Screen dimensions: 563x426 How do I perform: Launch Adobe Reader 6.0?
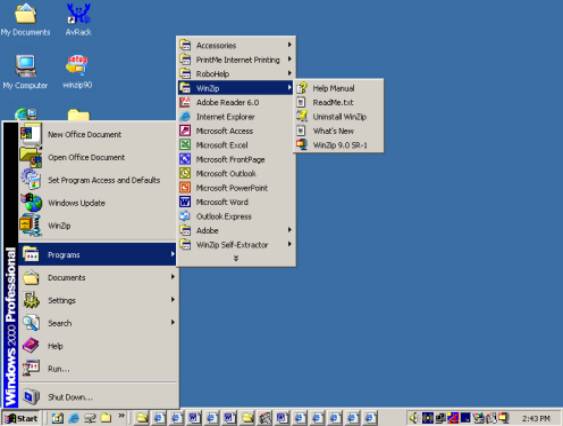236,102
